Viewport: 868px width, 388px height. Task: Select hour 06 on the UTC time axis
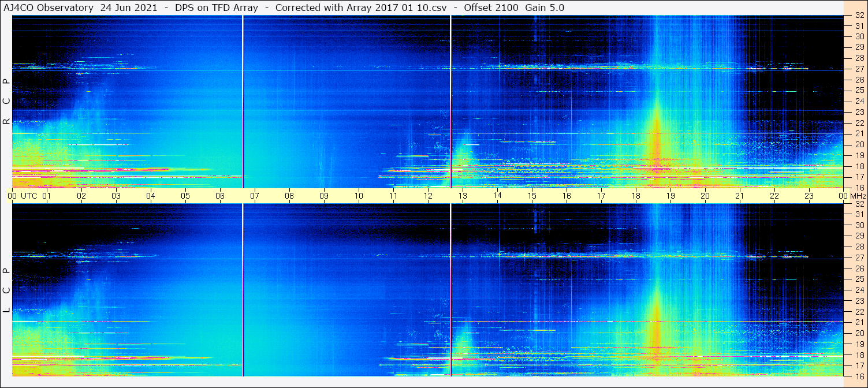click(x=220, y=196)
